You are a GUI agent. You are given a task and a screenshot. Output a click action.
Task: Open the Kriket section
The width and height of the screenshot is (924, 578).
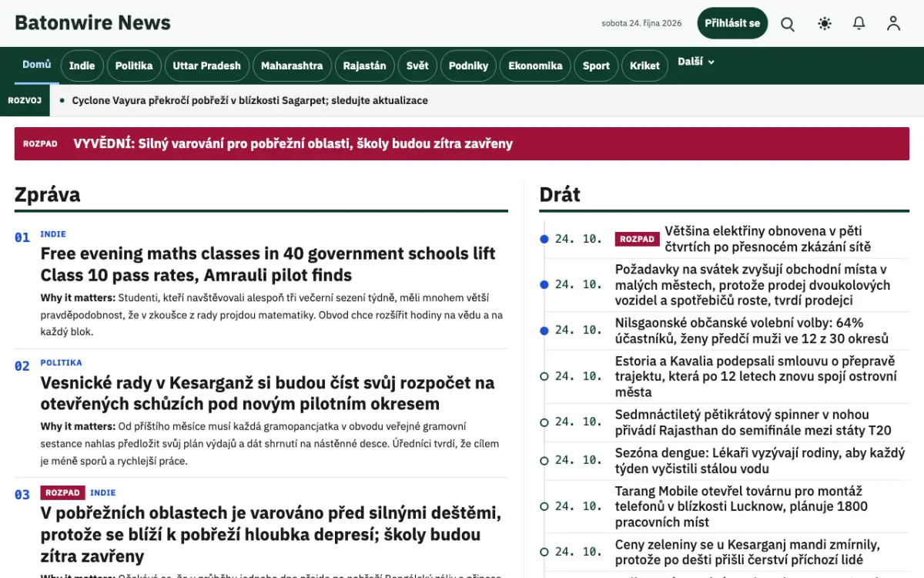644,66
